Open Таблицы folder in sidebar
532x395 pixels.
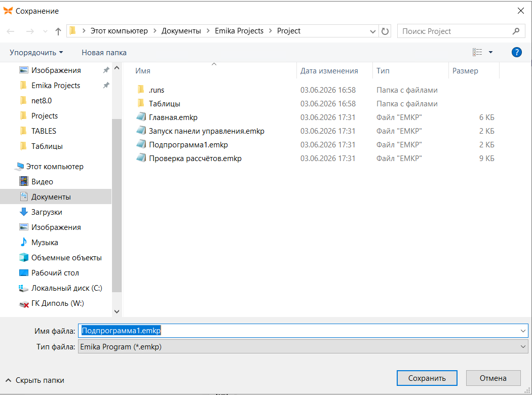tap(47, 146)
